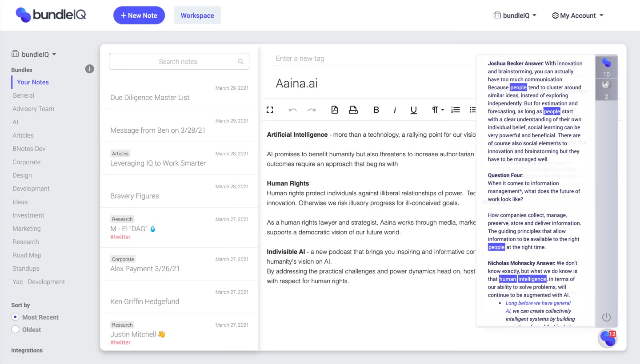640x364 pixels.
Task: Open the BNotes Dev bundle
Action: pos(29,149)
